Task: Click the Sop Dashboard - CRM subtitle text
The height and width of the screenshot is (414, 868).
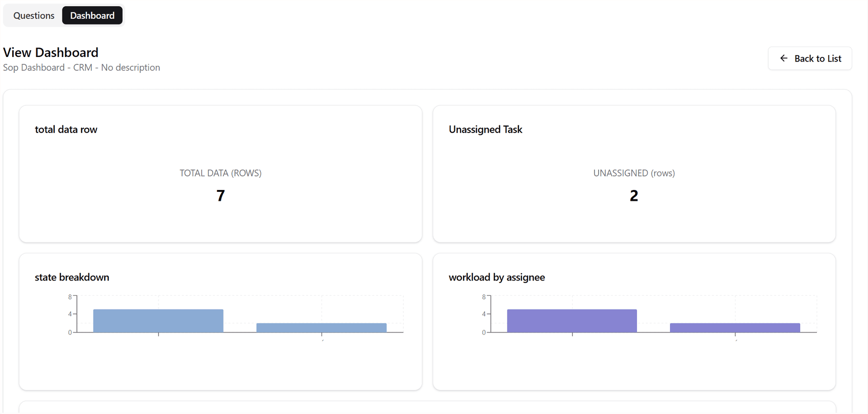Action: point(81,67)
